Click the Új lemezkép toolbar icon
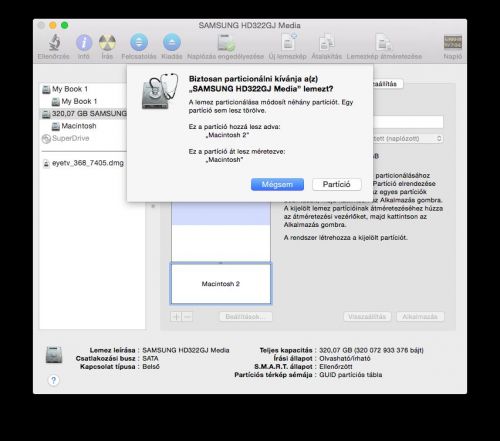The image size is (500, 441). pyautogui.click(x=288, y=43)
